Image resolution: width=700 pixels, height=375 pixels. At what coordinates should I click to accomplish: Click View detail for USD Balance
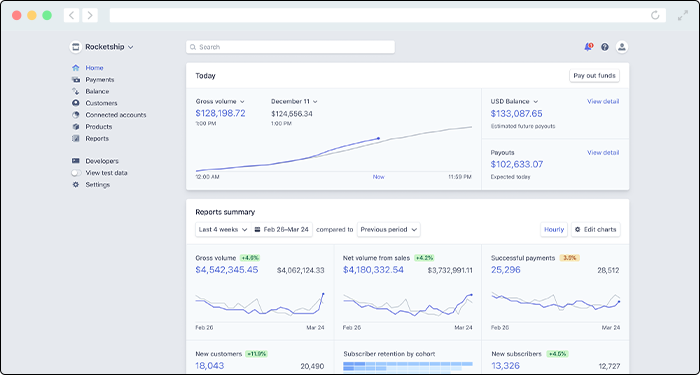pos(603,101)
